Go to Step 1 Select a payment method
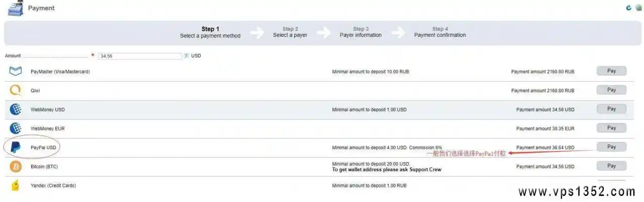Image resolution: width=644 pixels, height=202 pixels. 210,32
